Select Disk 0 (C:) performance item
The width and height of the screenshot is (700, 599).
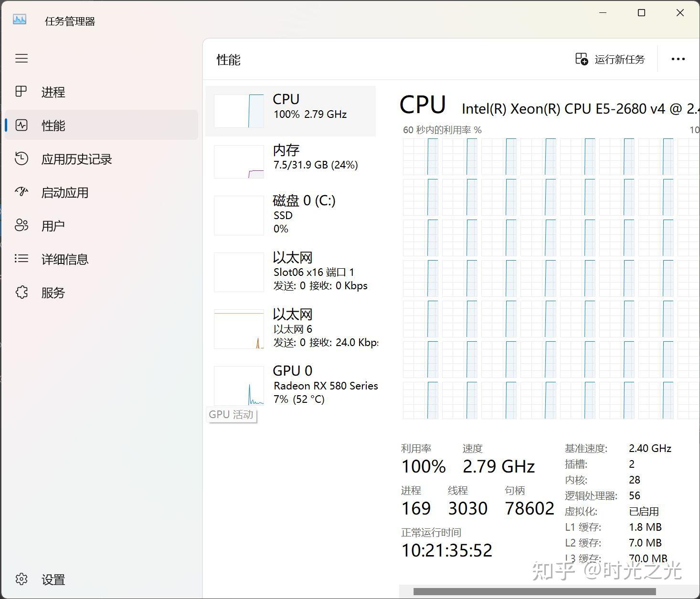(x=290, y=215)
